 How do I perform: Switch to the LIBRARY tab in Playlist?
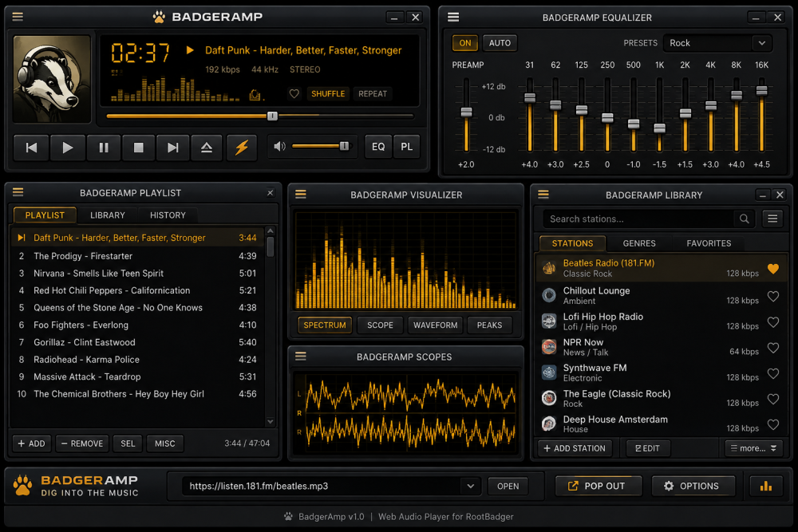point(108,215)
